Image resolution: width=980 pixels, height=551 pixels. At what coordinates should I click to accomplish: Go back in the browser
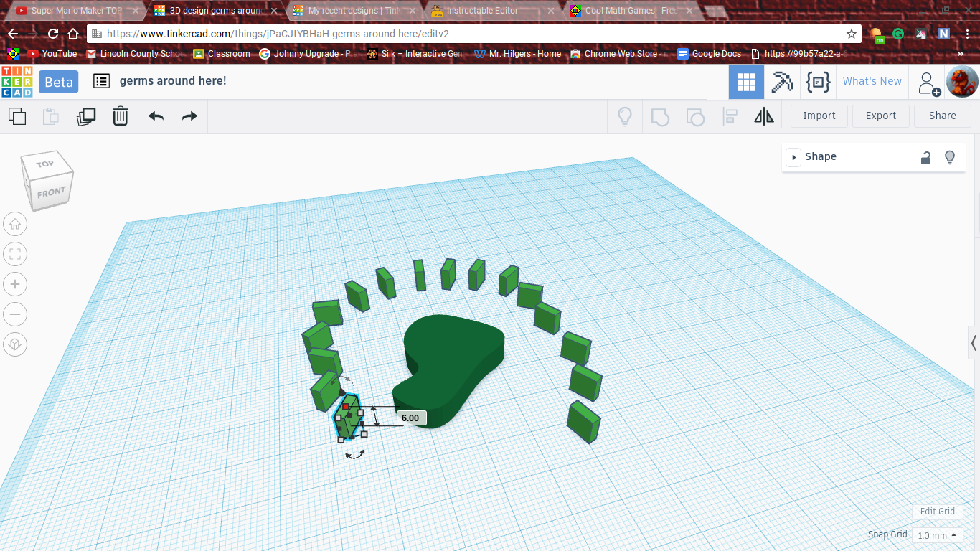click(13, 34)
